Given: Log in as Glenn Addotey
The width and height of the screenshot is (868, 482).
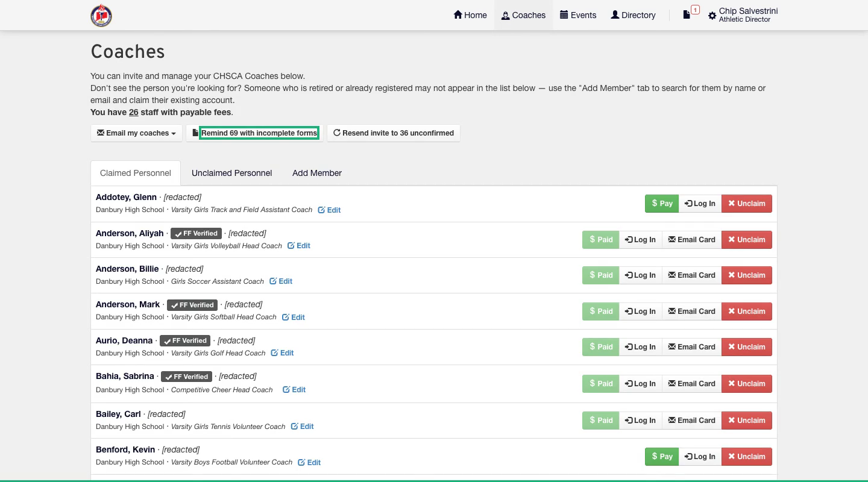Looking at the screenshot, I should pos(700,204).
